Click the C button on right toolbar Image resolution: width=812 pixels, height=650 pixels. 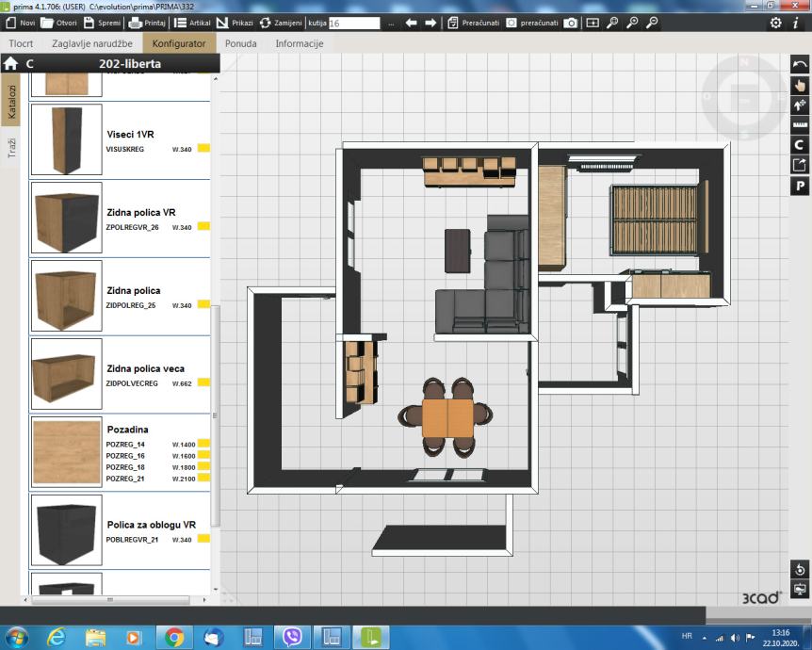coord(800,145)
